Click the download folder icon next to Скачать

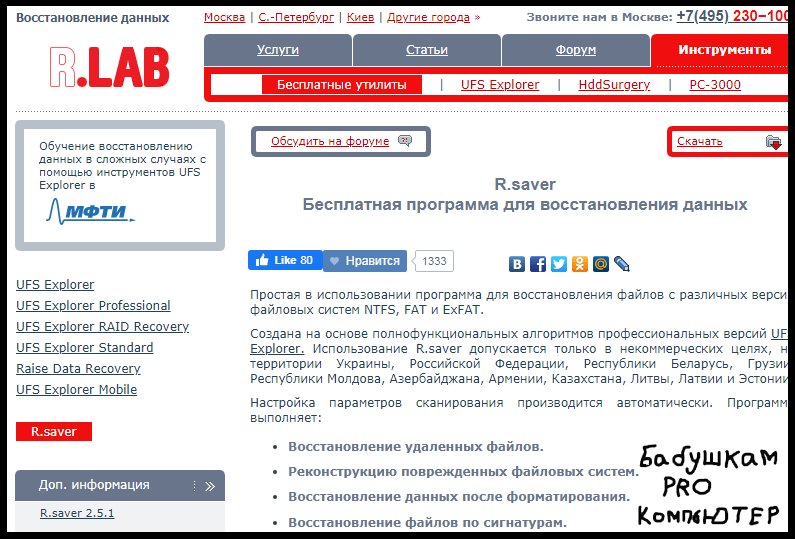coord(773,142)
